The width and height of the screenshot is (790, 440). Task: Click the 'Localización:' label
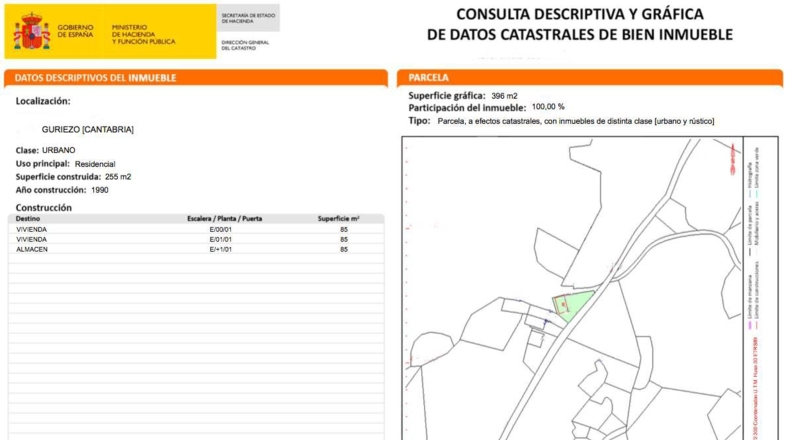(43, 101)
